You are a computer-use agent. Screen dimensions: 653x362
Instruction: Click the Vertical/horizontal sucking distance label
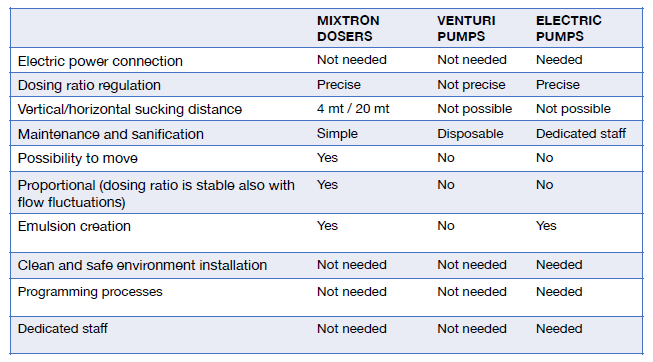[x=130, y=109]
